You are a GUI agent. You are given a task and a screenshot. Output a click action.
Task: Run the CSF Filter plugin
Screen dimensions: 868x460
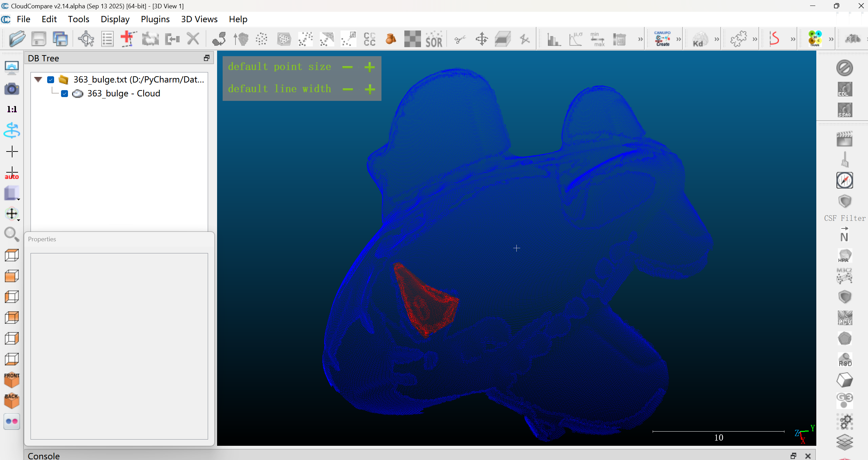[x=844, y=201]
